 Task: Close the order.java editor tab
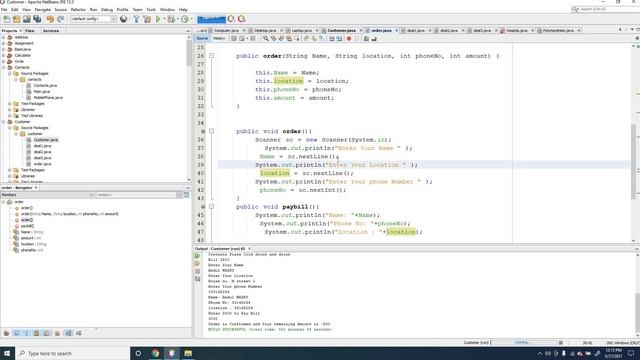[396, 31]
